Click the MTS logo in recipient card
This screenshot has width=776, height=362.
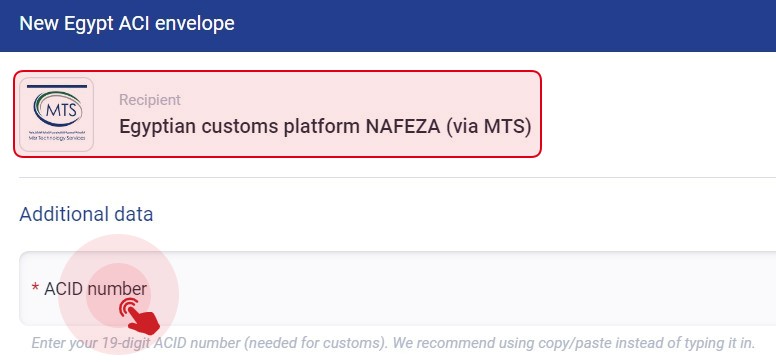pos(56,114)
